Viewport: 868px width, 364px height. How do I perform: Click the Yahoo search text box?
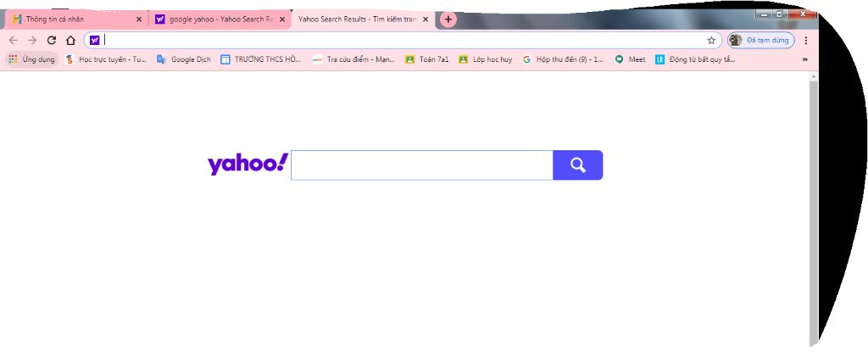click(x=422, y=165)
